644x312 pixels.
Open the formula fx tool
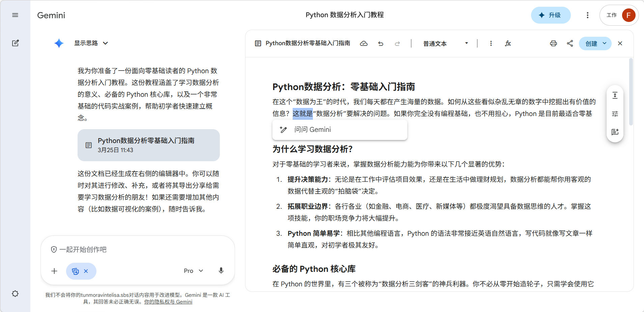[508, 44]
